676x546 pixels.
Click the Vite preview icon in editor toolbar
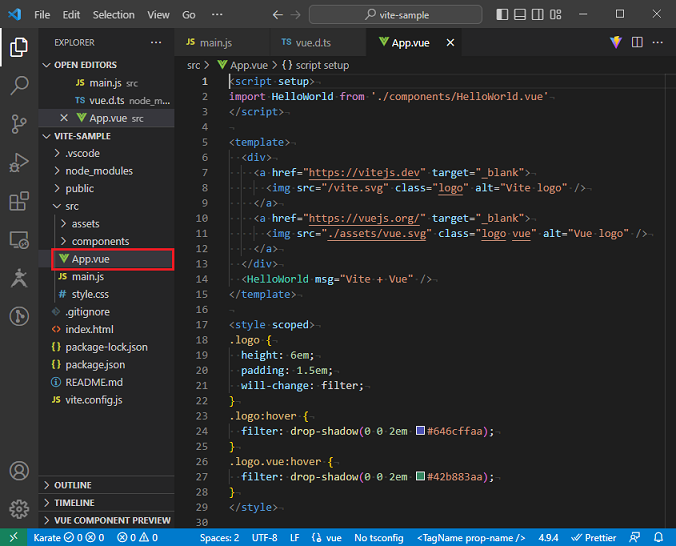click(616, 42)
